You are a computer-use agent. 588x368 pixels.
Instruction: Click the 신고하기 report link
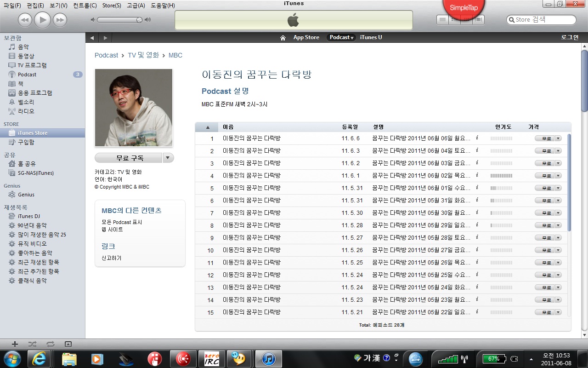click(112, 258)
